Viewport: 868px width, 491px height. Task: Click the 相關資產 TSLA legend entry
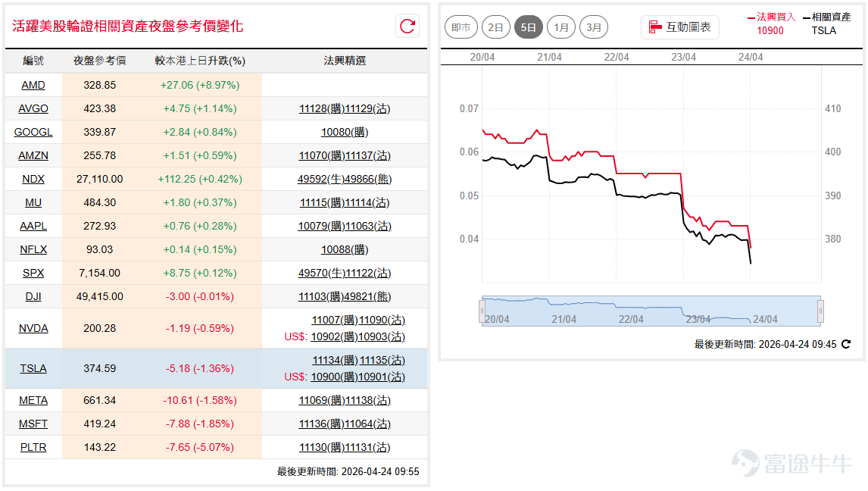[827, 23]
